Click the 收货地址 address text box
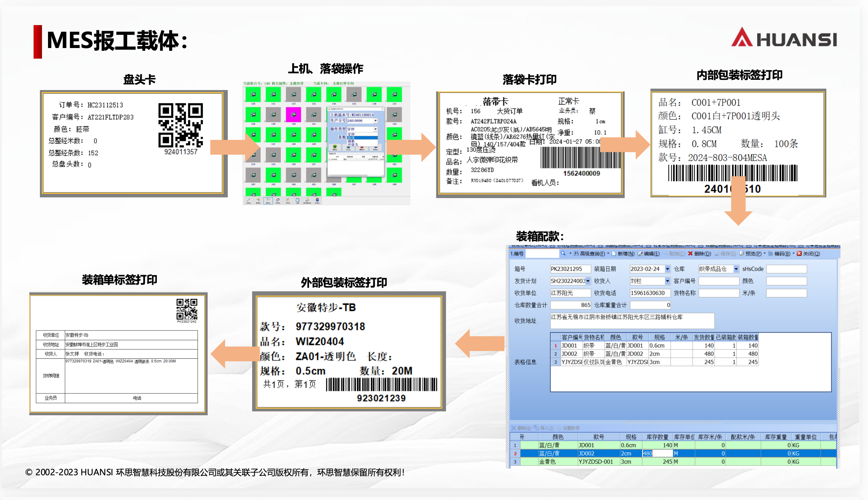This screenshot has height=500, width=868. (632, 321)
